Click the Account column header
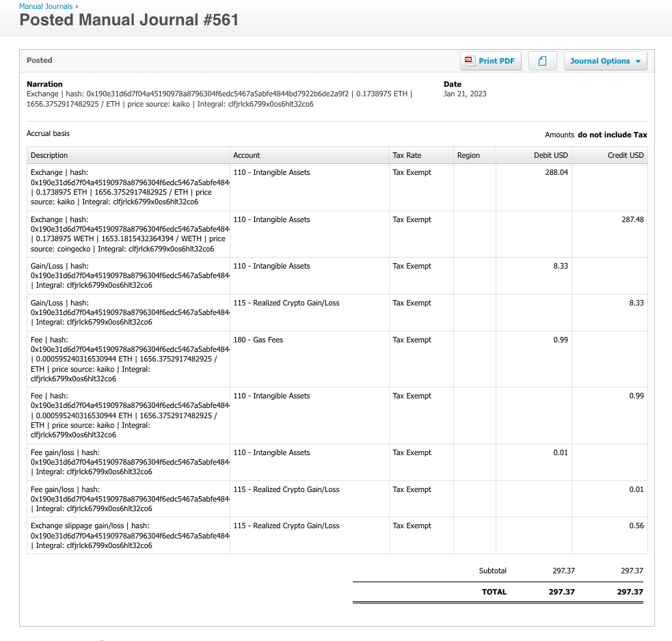The height and width of the screenshot is (641, 672). pos(247,155)
